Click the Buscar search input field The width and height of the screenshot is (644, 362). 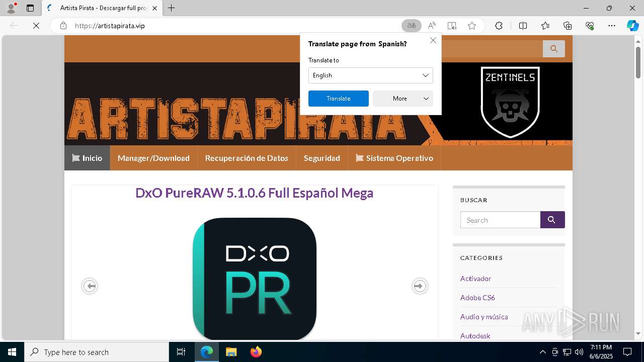[500, 220]
